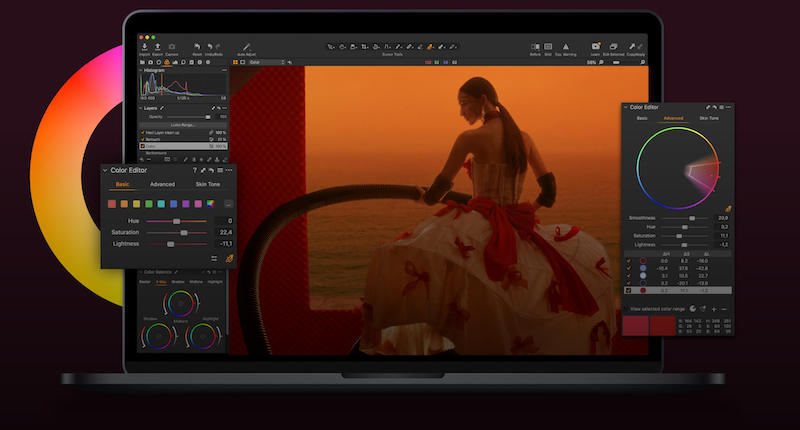
Task: Click the Luma Range button in Layers
Action: (x=183, y=124)
